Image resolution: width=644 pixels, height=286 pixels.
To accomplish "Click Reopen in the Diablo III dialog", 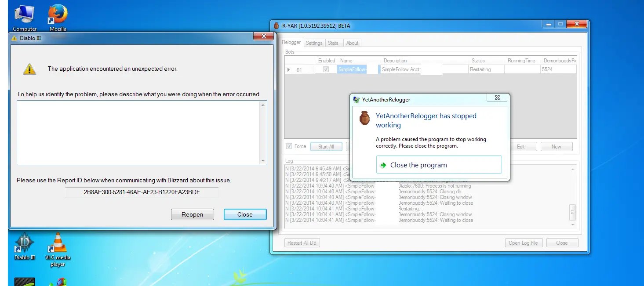I will click(193, 214).
